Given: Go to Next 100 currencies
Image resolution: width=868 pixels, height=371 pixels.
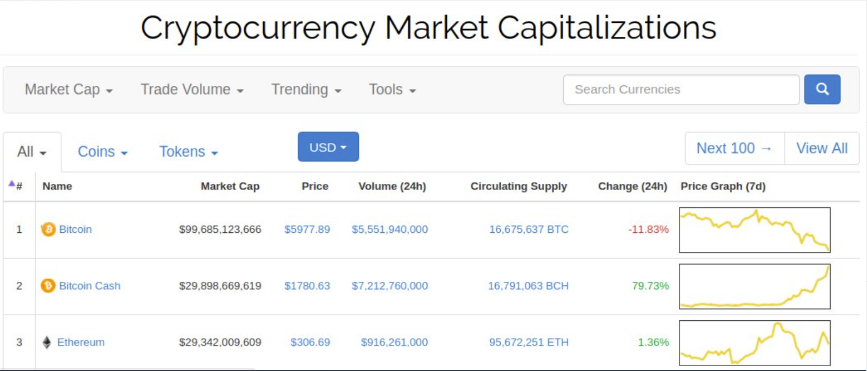Looking at the screenshot, I should click(734, 148).
